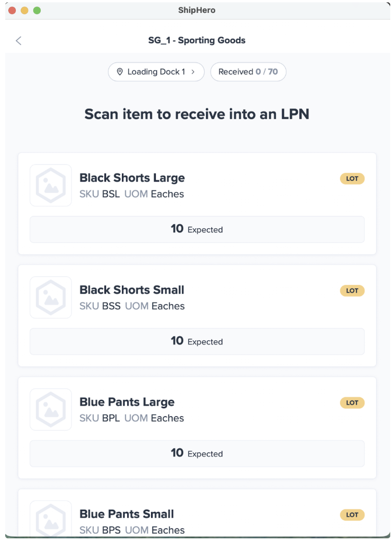Click the back arrow icon
This screenshot has height=543, width=392.
pos(19,40)
